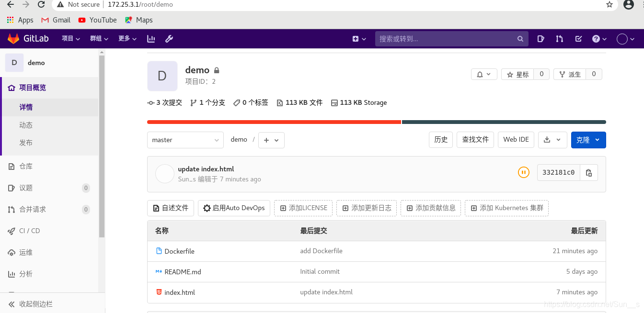Click 派生 fork button

click(x=570, y=74)
